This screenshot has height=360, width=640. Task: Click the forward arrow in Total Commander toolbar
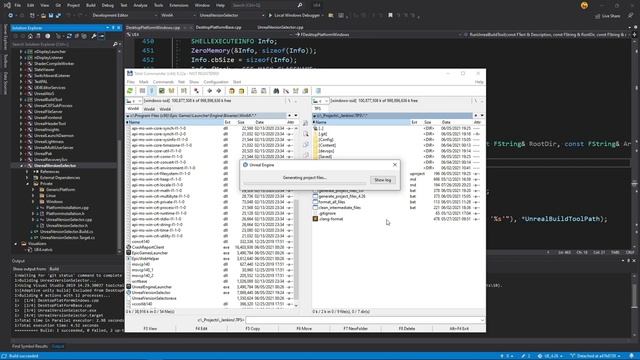[219, 91]
